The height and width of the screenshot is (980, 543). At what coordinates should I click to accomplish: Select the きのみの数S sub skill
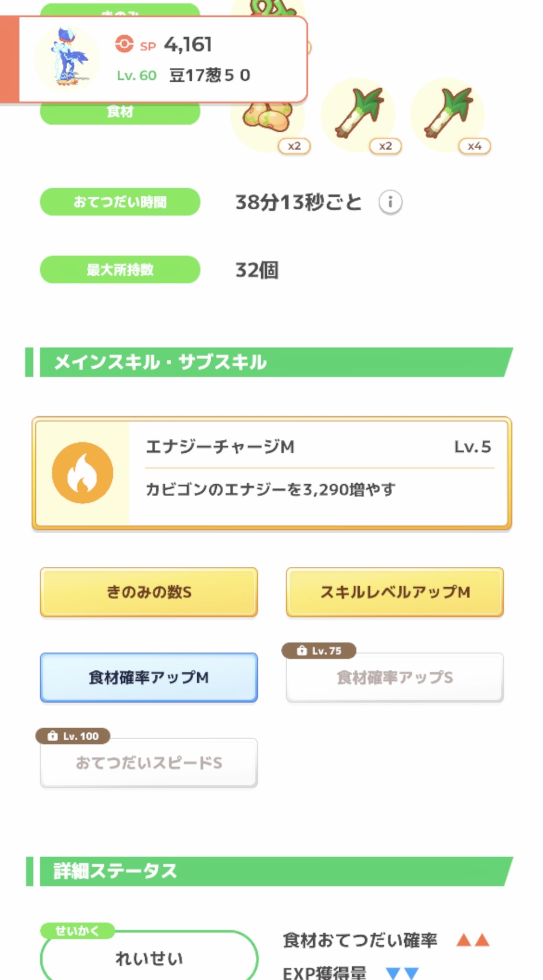point(149,592)
